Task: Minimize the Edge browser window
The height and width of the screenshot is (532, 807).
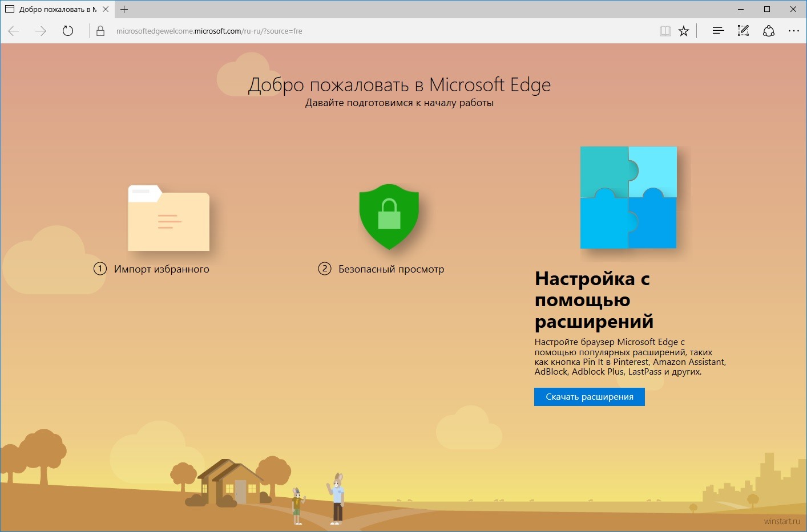Action: [x=741, y=9]
